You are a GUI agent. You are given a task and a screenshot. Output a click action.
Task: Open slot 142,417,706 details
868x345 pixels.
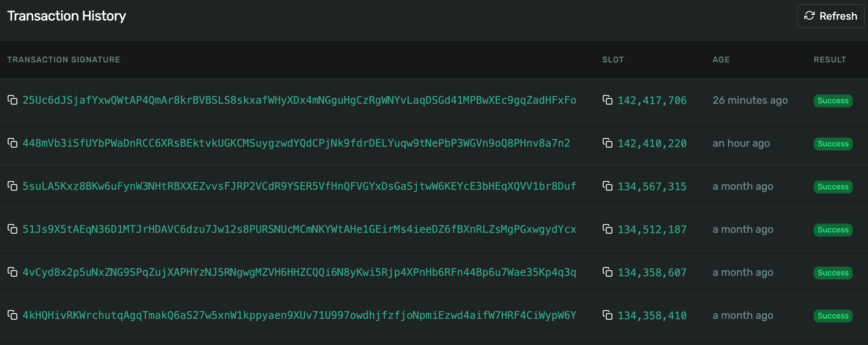click(x=652, y=101)
